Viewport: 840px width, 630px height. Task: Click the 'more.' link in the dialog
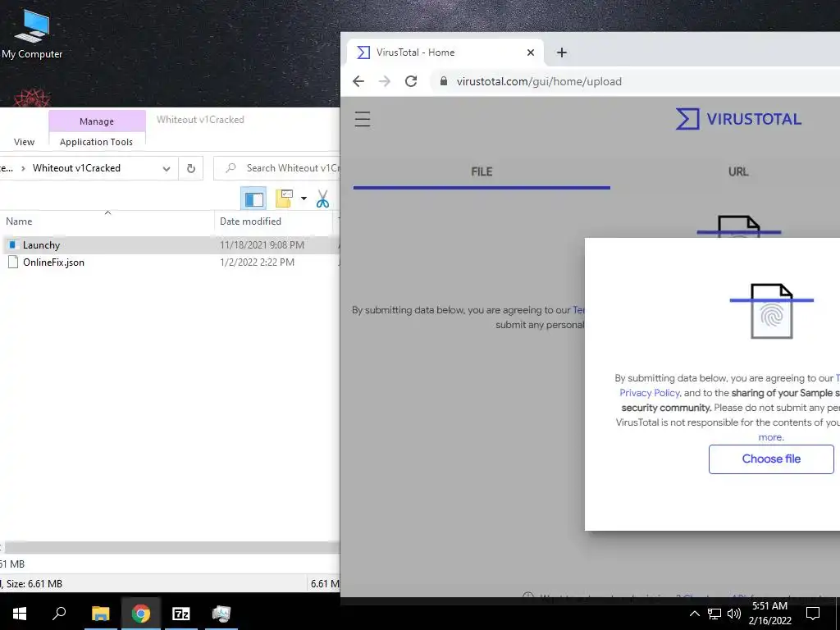click(x=771, y=437)
